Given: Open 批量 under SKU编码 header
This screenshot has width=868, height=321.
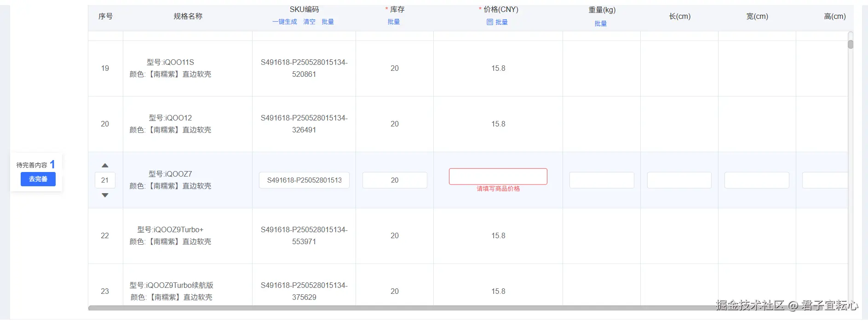Looking at the screenshot, I should pyautogui.click(x=328, y=22).
